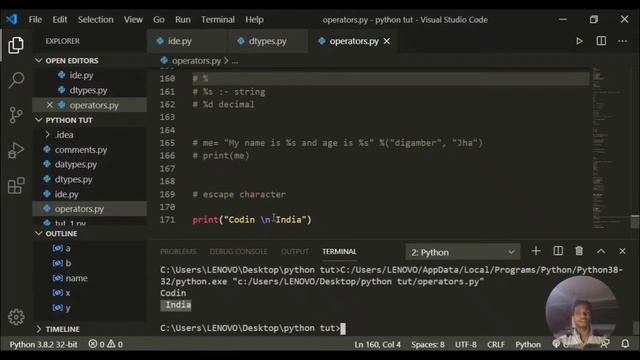640x360 pixels.
Task: Close the operators.py editor tab
Action: pyautogui.click(x=387, y=41)
